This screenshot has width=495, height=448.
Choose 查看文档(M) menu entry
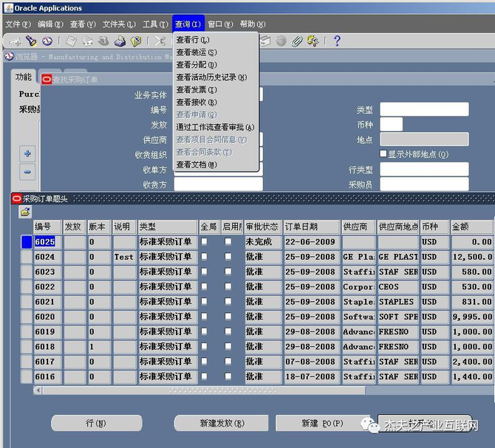(216, 165)
